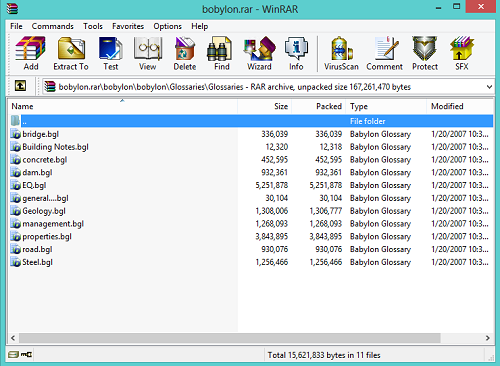The height and width of the screenshot is (366, 500).
Task: Go up one folder level button
Action: [20, 86]
